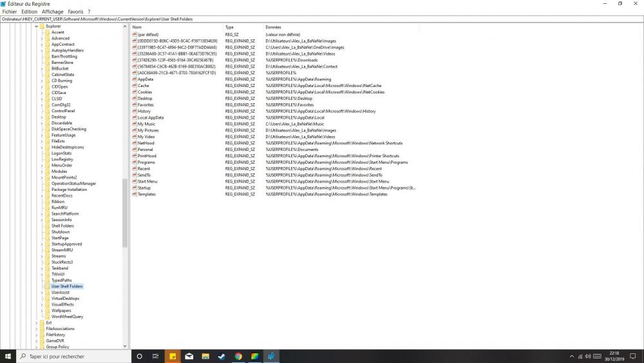Open the Windows Start menu
This screenshot has width=644, height=363.
click(8, 356)
